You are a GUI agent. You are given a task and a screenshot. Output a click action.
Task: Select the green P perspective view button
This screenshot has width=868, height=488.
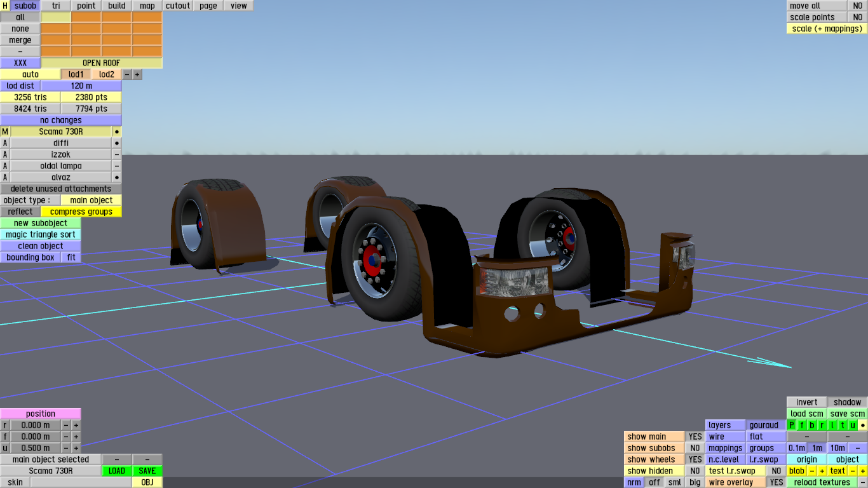792,425
